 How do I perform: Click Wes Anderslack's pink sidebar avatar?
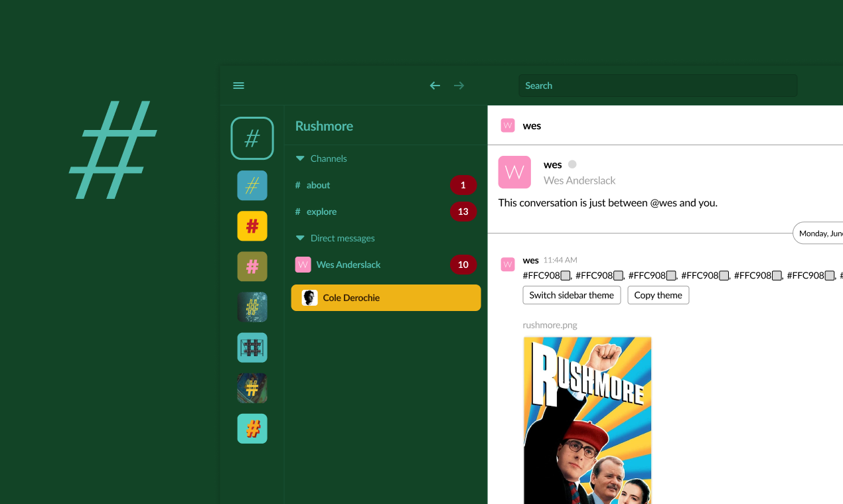point(303,265)
